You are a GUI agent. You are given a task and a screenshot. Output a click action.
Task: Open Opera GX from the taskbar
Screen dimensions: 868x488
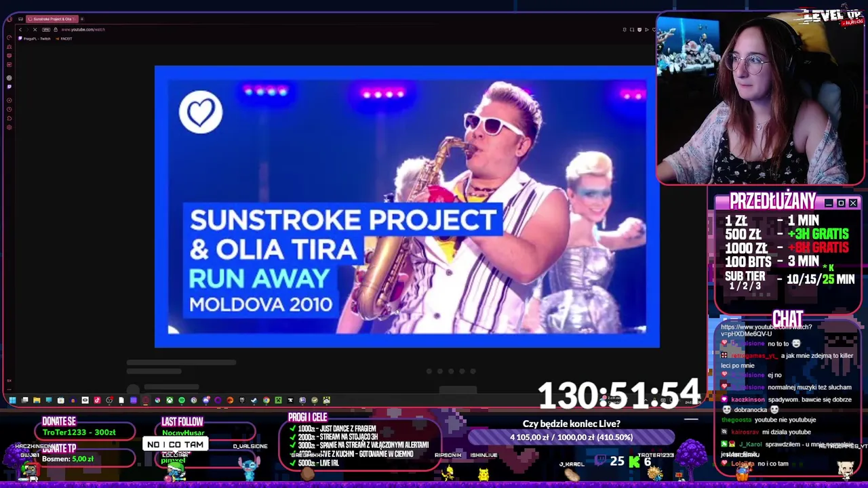(x=145, y=400)
